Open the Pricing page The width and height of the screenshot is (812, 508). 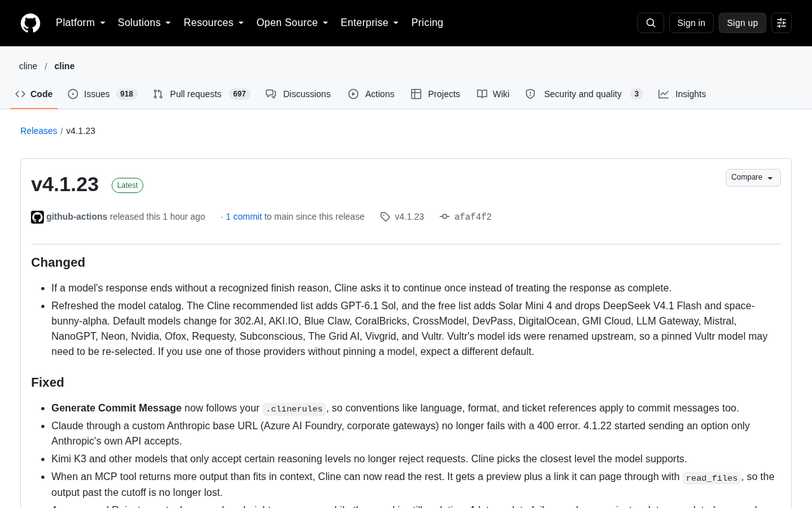pos(428,23)
